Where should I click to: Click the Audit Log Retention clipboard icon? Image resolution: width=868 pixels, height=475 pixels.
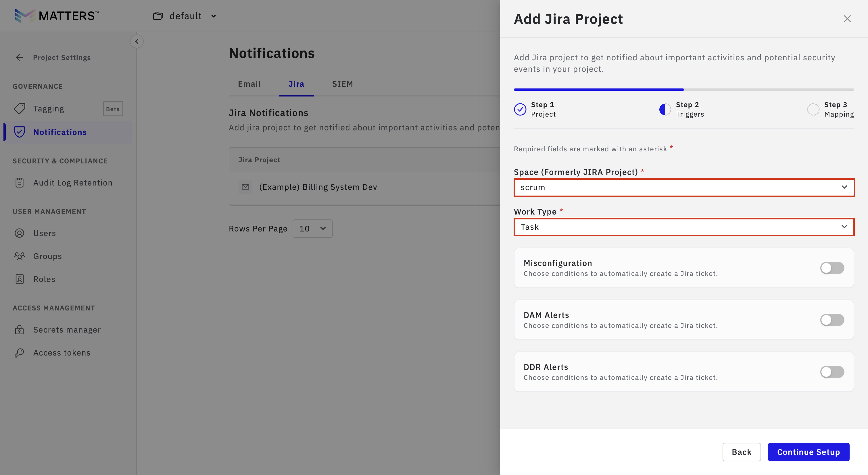[x=20, y=183]
